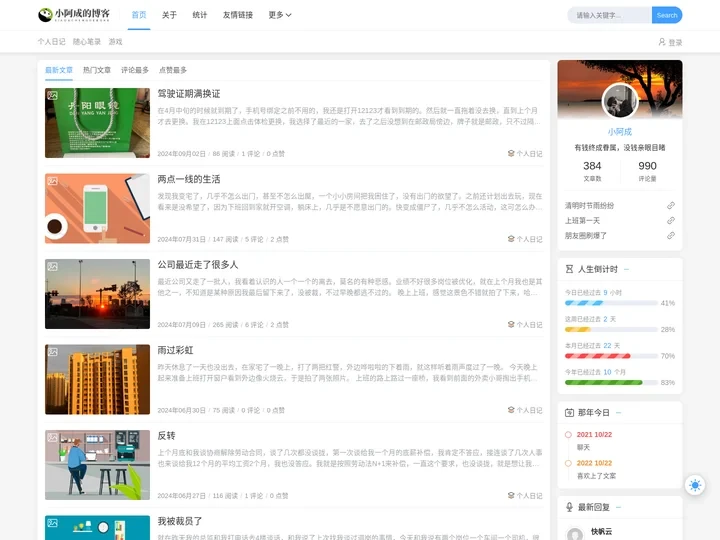Open article 公司最近走了很多人
The height and width of the screenshot is (540, 720).
pyautogui.click(x=198, y=264)
